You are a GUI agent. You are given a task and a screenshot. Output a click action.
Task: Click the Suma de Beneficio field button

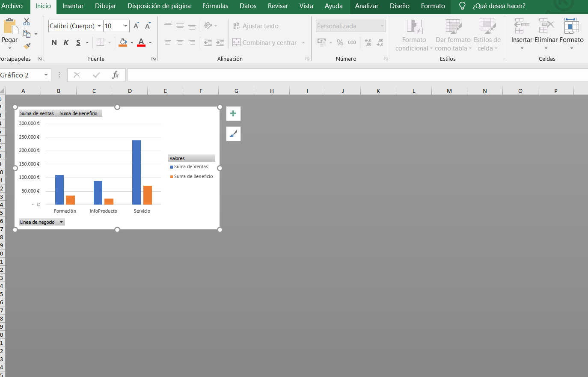pos(80,113)
